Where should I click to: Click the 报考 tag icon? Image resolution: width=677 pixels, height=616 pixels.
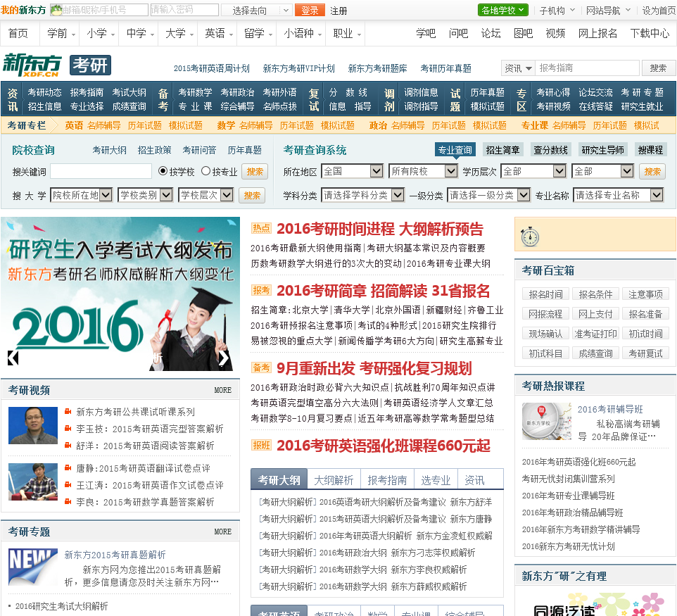261,290
